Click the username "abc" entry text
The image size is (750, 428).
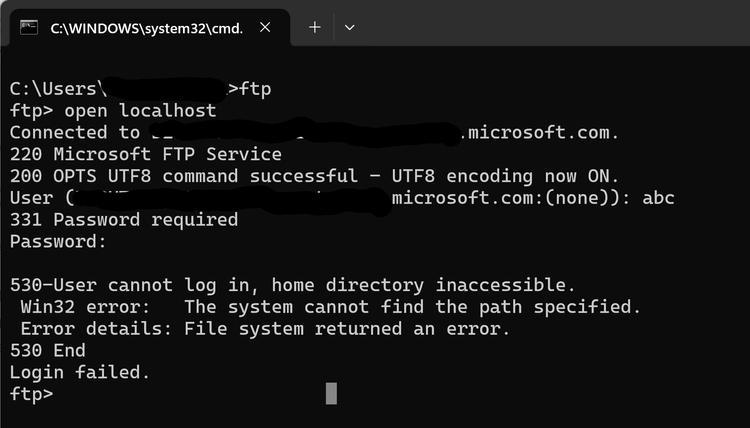(658, 198)
